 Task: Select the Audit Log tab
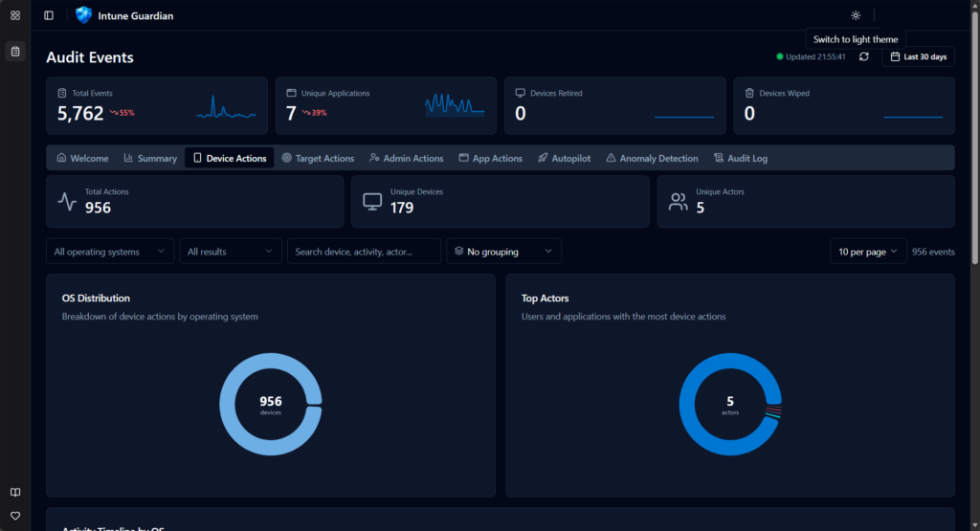point(740,158)
